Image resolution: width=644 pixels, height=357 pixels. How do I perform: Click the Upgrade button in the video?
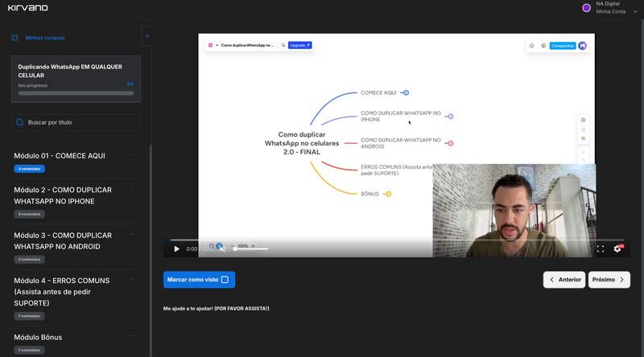pos(299,45)
